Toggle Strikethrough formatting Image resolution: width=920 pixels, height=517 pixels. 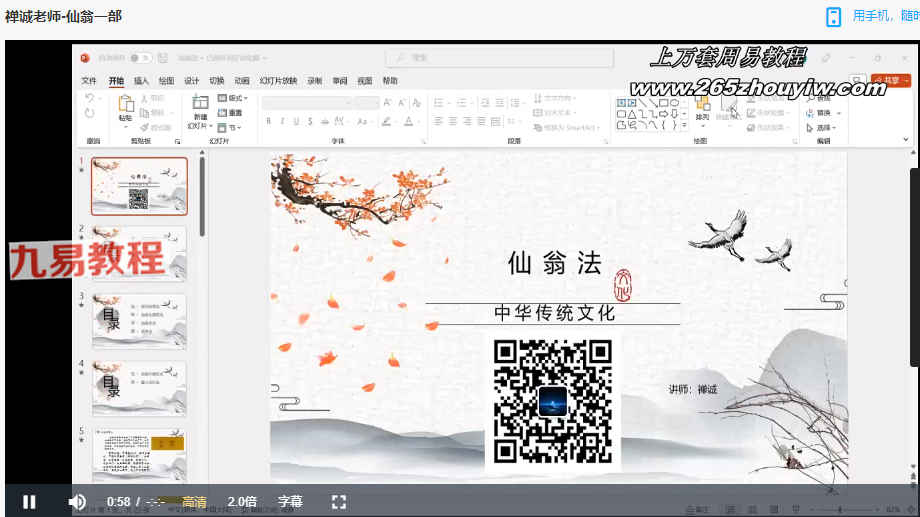pyautogui.click(x=324, y=121)
